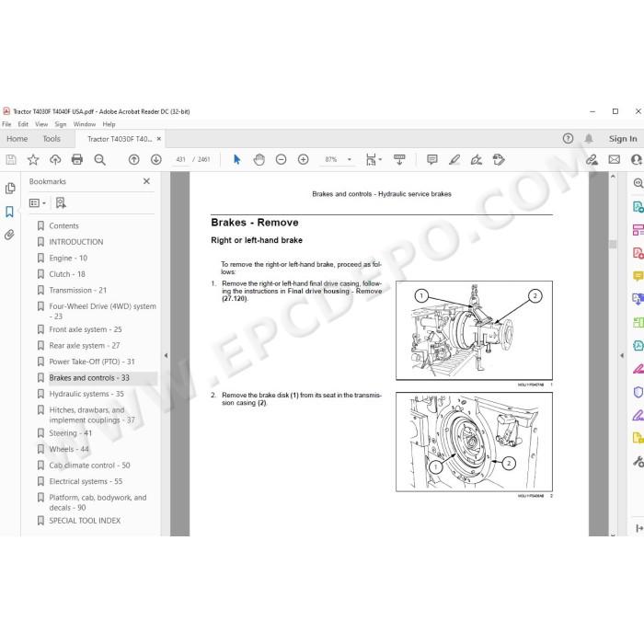The width and height of the screenshot is (644, 644).
Task: Open the INTRODUCTION bookmark
Action: (x=76, y=242)
